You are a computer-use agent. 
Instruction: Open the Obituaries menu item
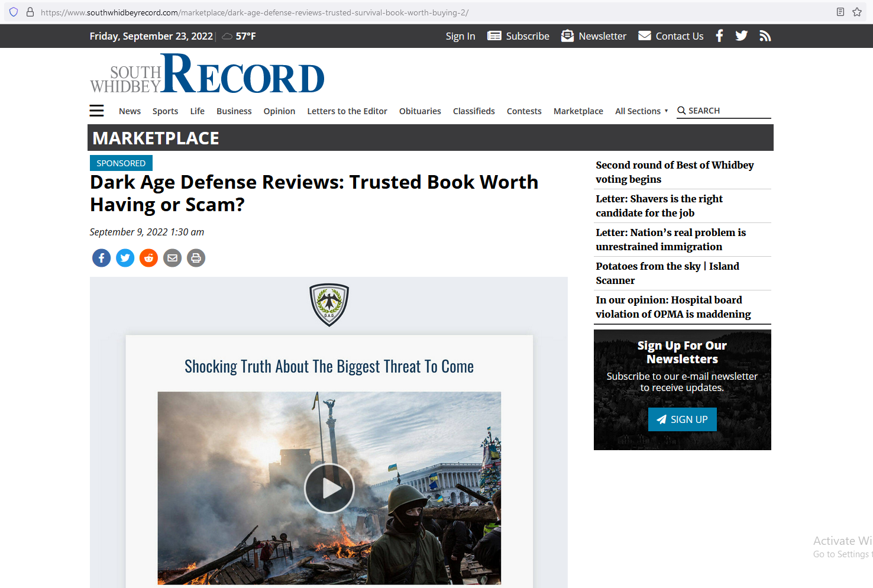[x=421, y=111]
